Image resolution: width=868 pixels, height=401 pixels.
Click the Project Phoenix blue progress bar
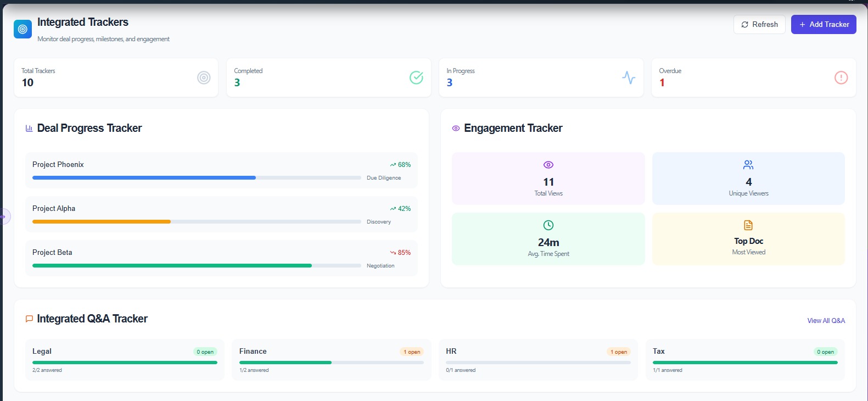pos(144,178)
